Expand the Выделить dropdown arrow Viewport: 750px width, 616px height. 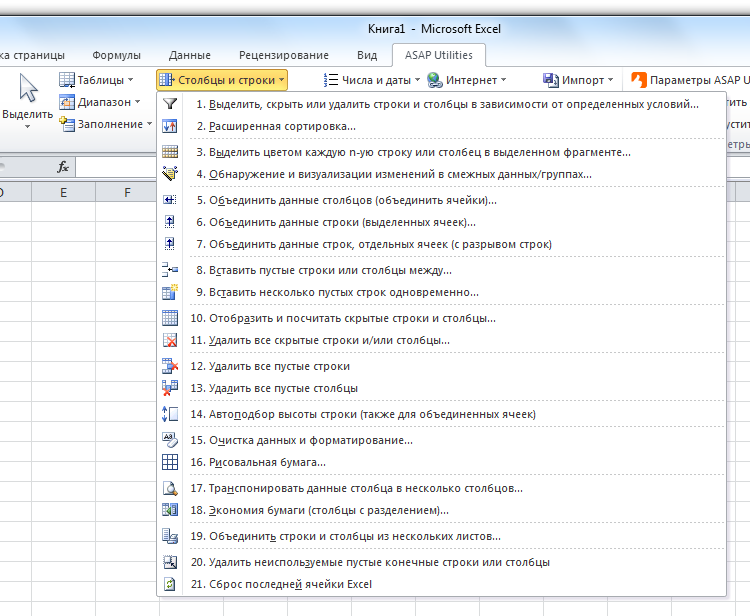click(x=27, y=126)
